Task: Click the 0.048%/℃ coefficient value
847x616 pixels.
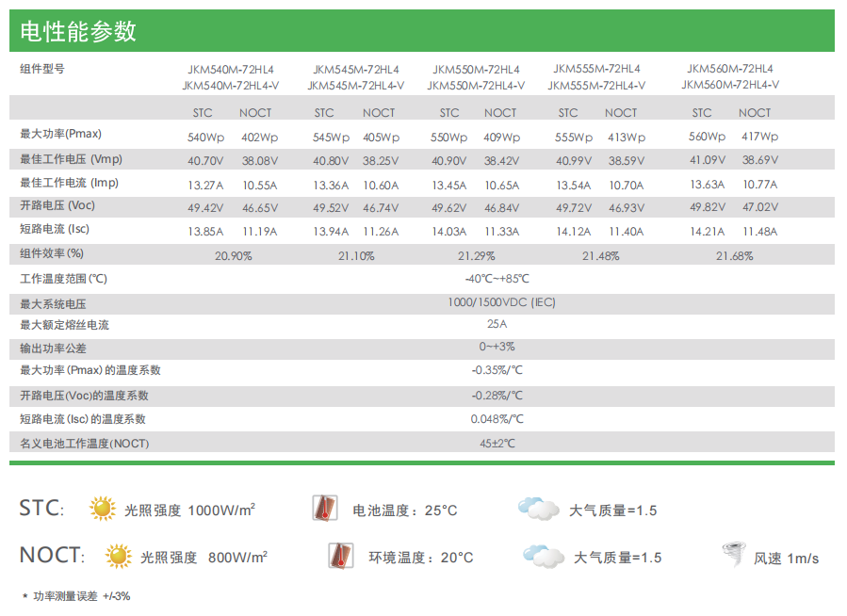Action: point(497,419)
